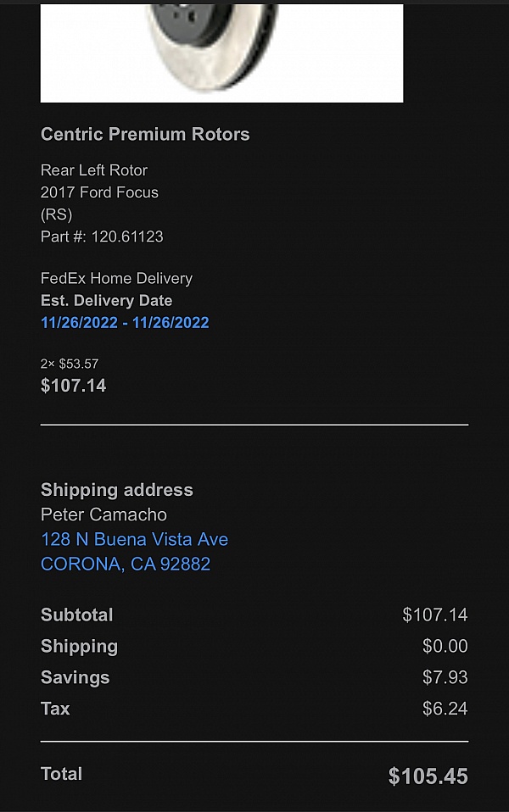This screenshot has width=509, height=812.
Task: Click the Tax amount $6.24
Action: tap(445, 709)
